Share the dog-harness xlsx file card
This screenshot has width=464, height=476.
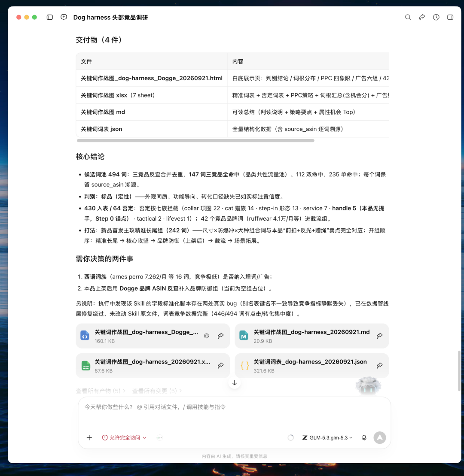[220, 366]
